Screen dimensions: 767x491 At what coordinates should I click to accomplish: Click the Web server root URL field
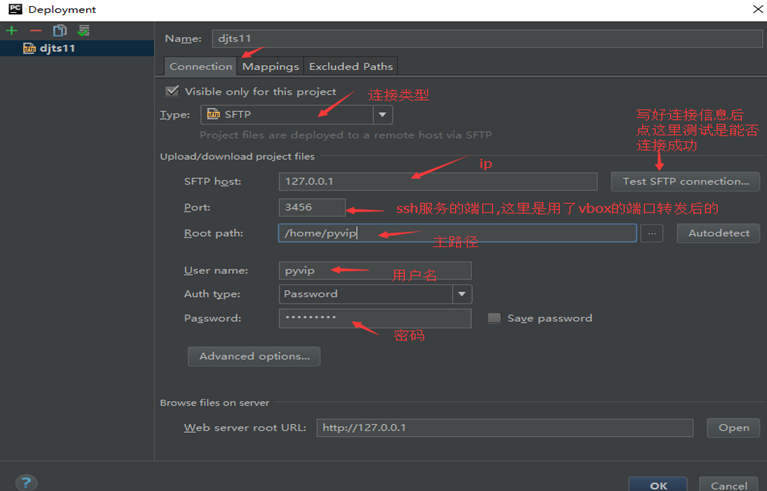click(x=505, y=428)
